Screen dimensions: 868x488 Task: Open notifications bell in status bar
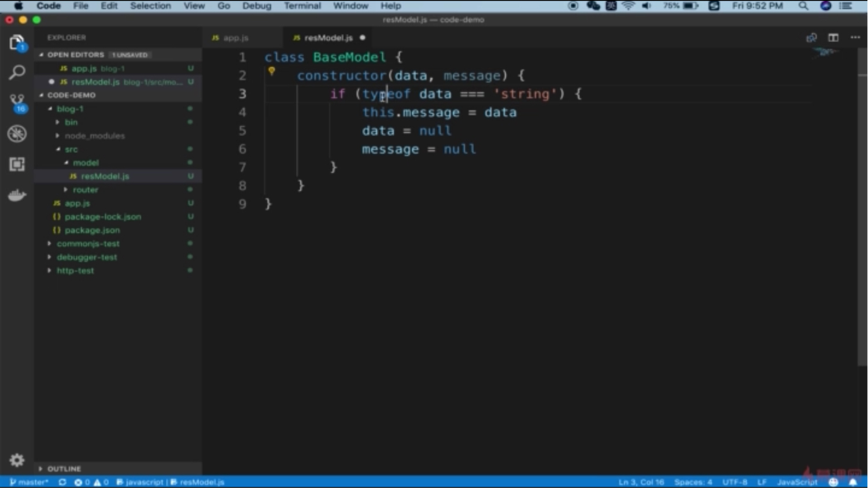pyautogui.click(x=853, y=482)
